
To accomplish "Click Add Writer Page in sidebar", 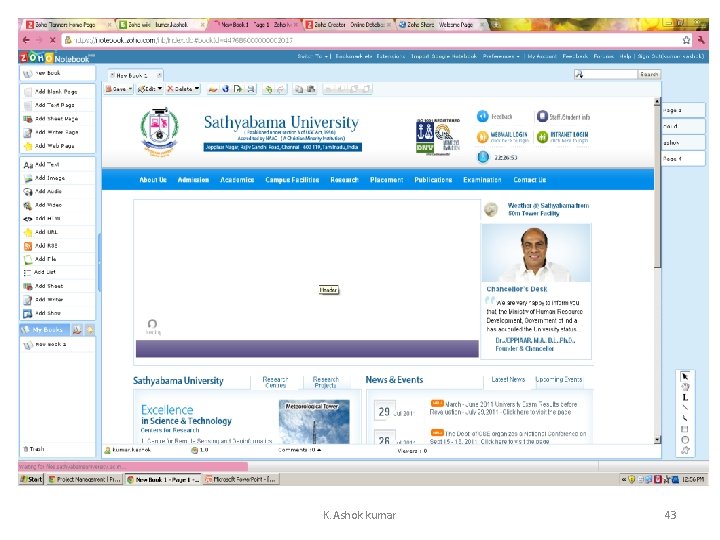I will click(x=56, y=132).
